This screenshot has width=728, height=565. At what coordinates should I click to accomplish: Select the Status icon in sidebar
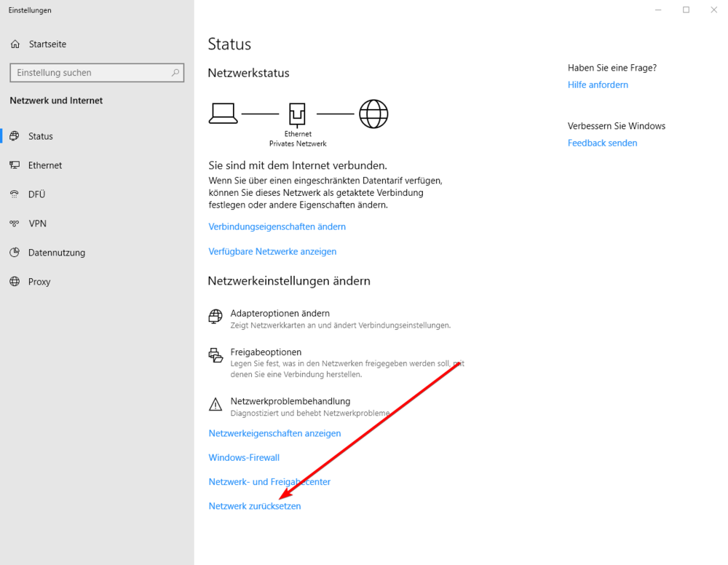(15, 136)
